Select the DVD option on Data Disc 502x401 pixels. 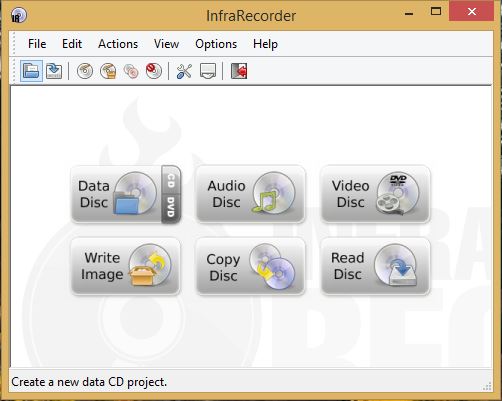click(x=171, y=208)
